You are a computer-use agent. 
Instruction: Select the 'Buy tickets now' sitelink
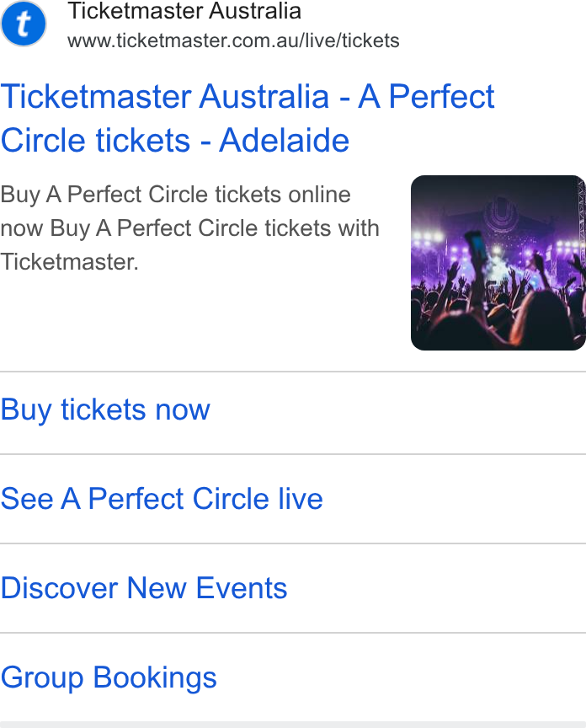click(x=105, y=410)
